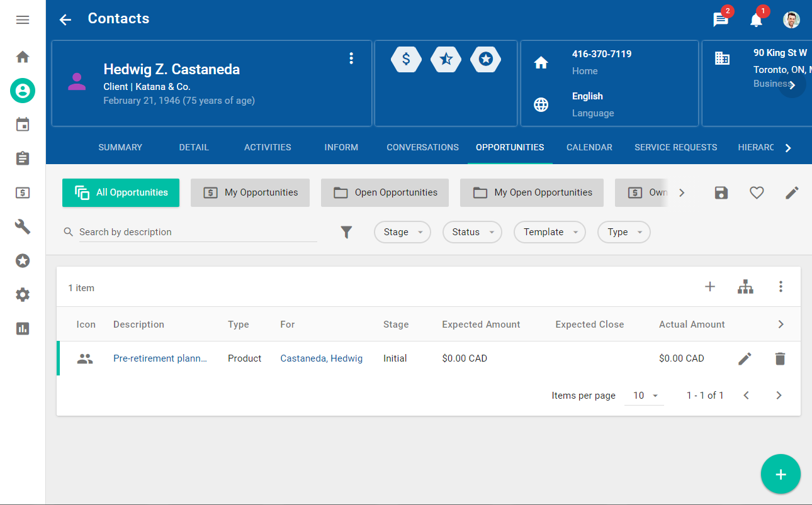The height and width of the screenshot is (505, 812).
Task: Open the hamburger menu
Action: (x=23, y=20)
